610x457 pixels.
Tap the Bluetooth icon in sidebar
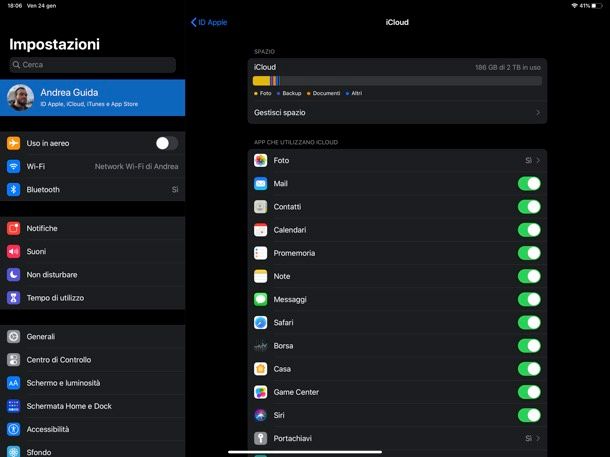click(x=13, y=189)
